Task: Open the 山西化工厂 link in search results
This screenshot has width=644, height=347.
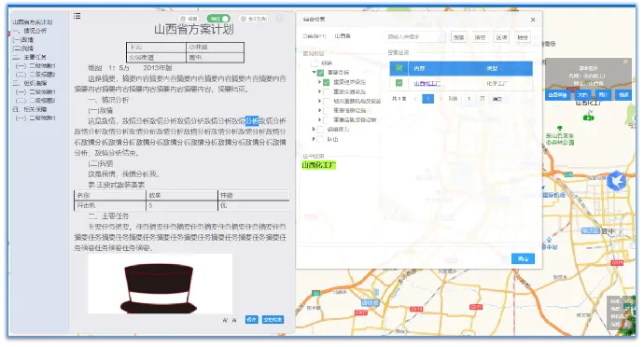Action: [x=427, y=83]
